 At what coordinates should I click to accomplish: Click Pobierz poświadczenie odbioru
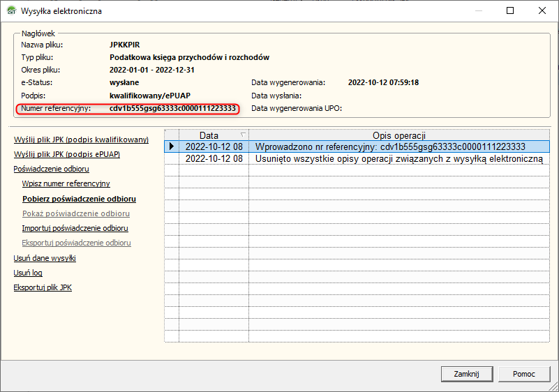point(79,199)
